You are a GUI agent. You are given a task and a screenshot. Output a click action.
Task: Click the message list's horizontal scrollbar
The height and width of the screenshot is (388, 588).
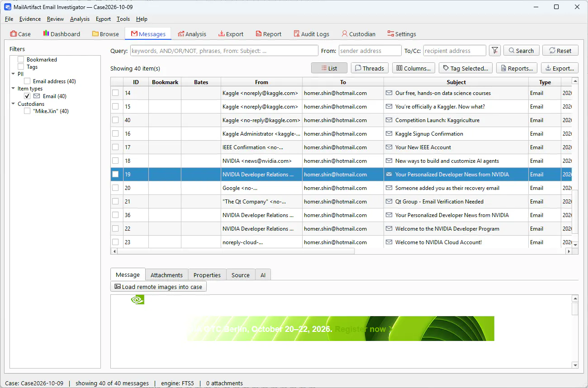pyautogui.click(x=237, y=251)
